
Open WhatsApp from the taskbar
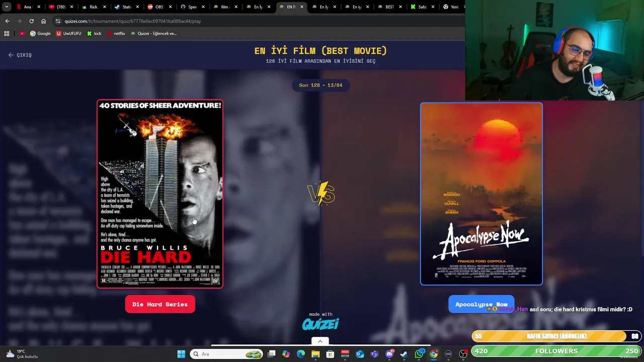(419, 354)
